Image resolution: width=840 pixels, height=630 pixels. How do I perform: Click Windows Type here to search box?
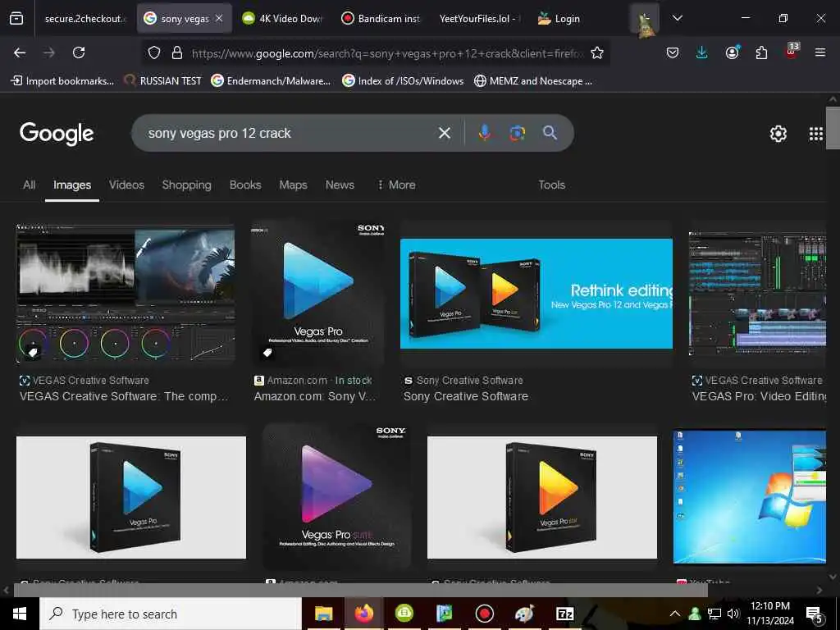click(171, 614)
